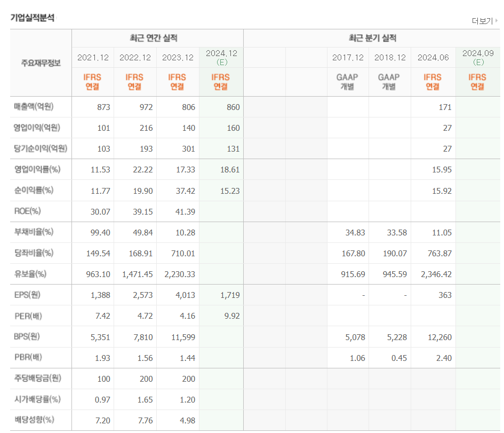Select the ROE(%) row label

pyautogui.click(x=27, y=211)
